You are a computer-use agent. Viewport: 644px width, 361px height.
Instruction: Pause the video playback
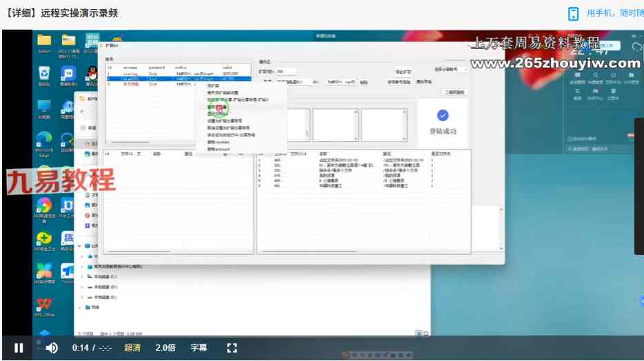19,348
